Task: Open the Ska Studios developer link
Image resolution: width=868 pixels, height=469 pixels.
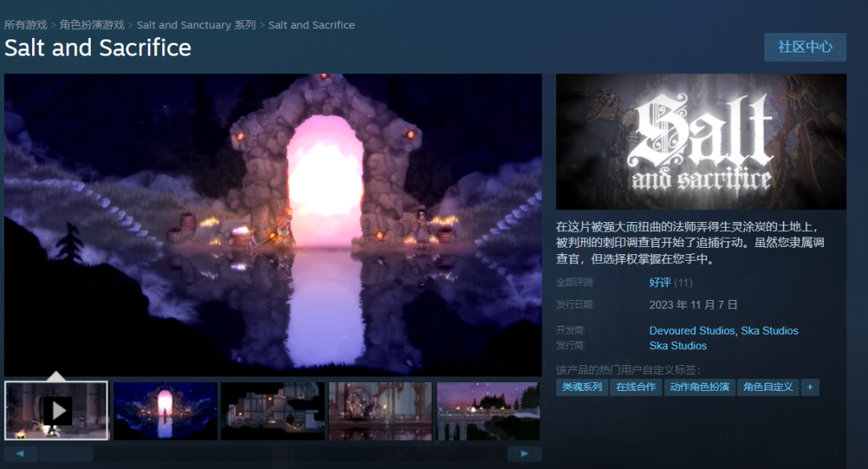Action: tap(769, 331)
